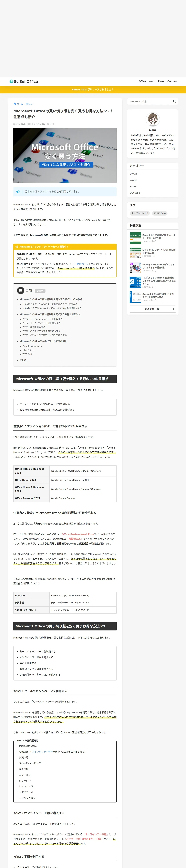Viewport: 186px width, 868px height.
Task: Click the SuiSui Office site logo
Action: click(x=24, y=82)
